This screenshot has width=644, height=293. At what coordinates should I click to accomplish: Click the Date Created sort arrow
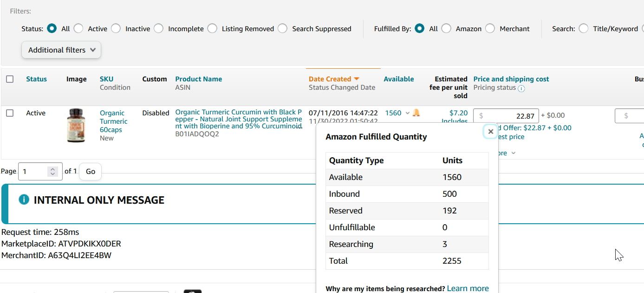tap(357, 79)
